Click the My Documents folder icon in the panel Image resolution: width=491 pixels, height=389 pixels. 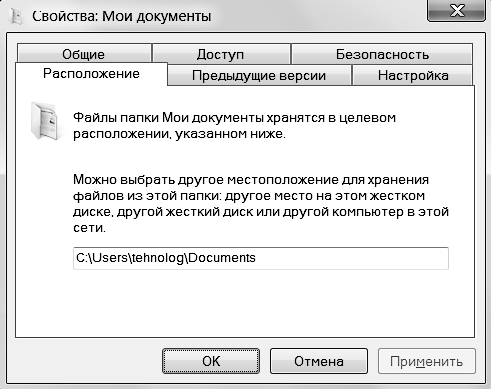[45, 121]
